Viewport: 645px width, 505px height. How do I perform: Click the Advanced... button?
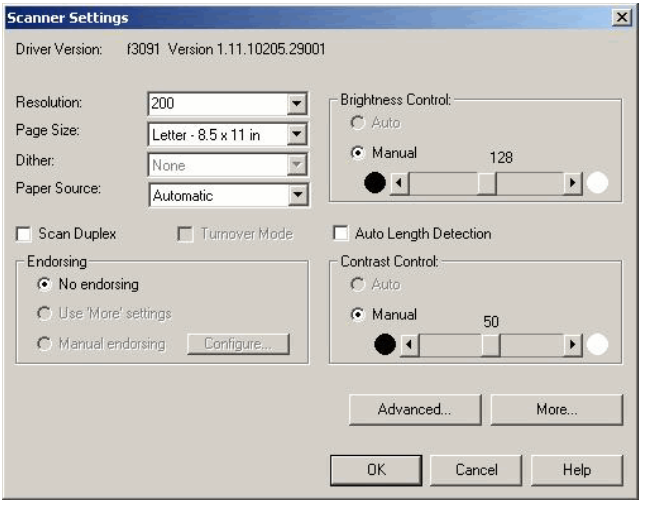(414, 409)
